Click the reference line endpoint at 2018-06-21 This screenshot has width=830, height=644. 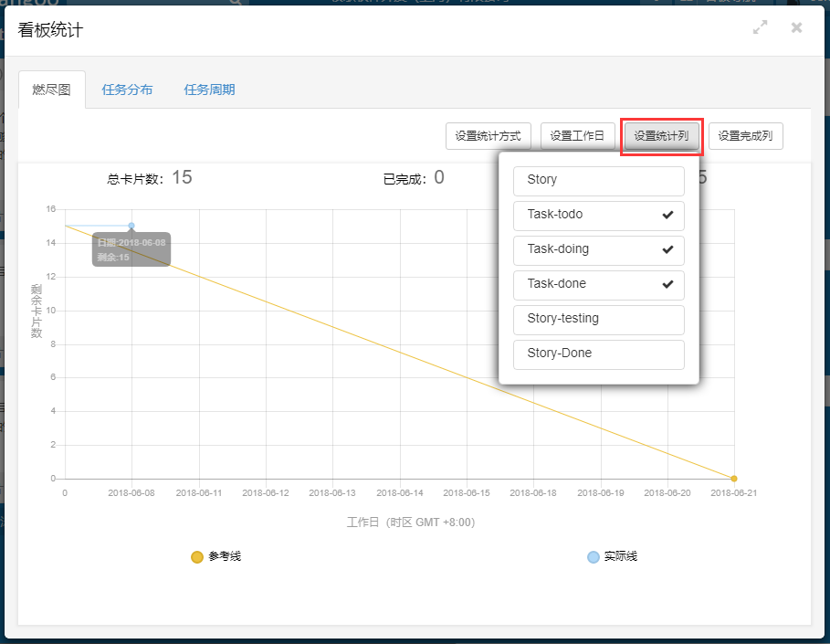click(x=733, y=479)
